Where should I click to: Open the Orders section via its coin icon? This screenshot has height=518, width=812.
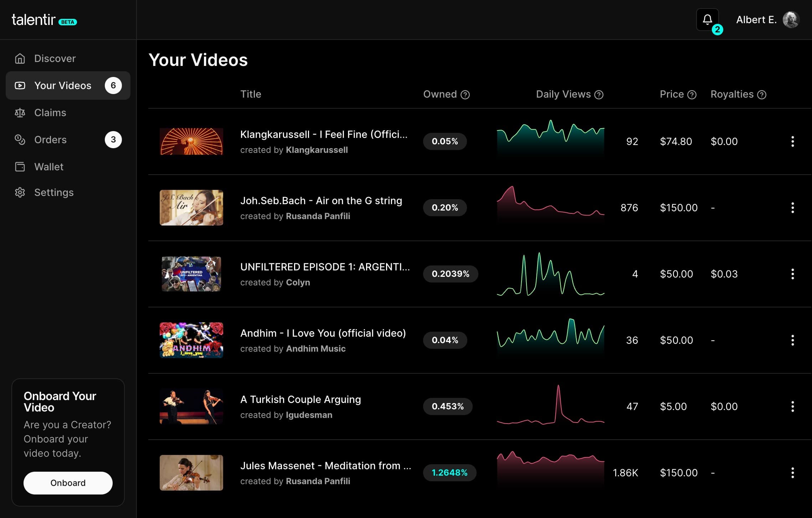tap(20, 140)
